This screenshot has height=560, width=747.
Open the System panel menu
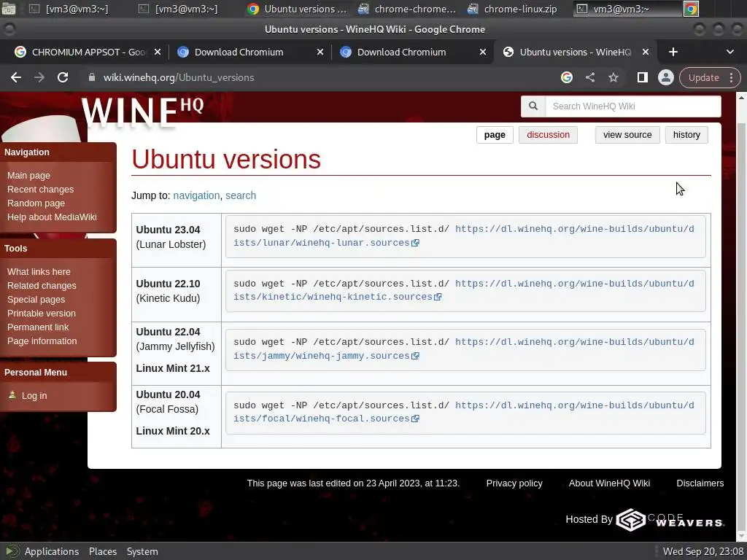(x=142, y=551)
